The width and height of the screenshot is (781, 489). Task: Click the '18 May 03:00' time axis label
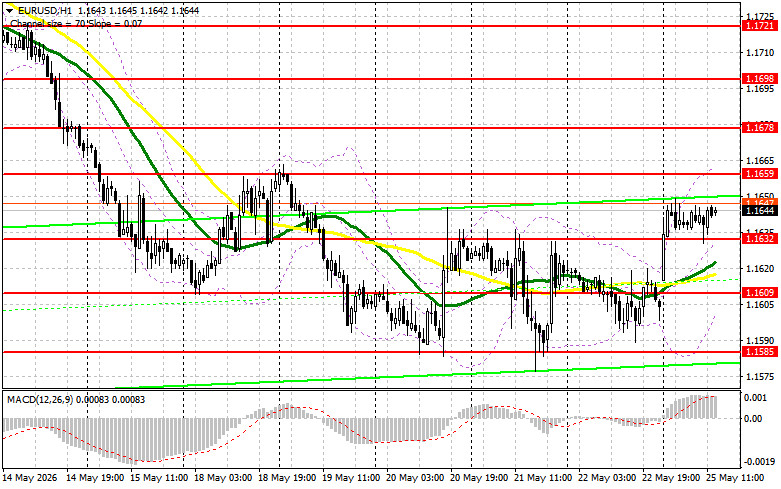(223, 478)
